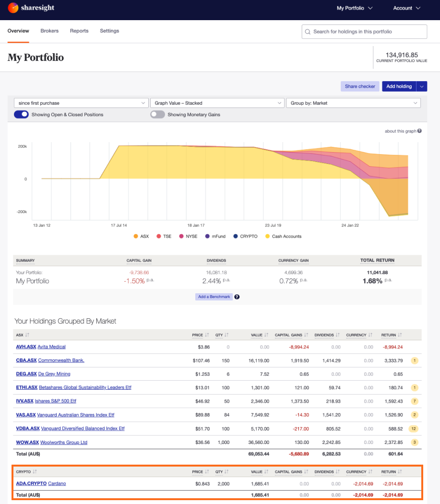Click the mFund legend label

tap(218, 236)
